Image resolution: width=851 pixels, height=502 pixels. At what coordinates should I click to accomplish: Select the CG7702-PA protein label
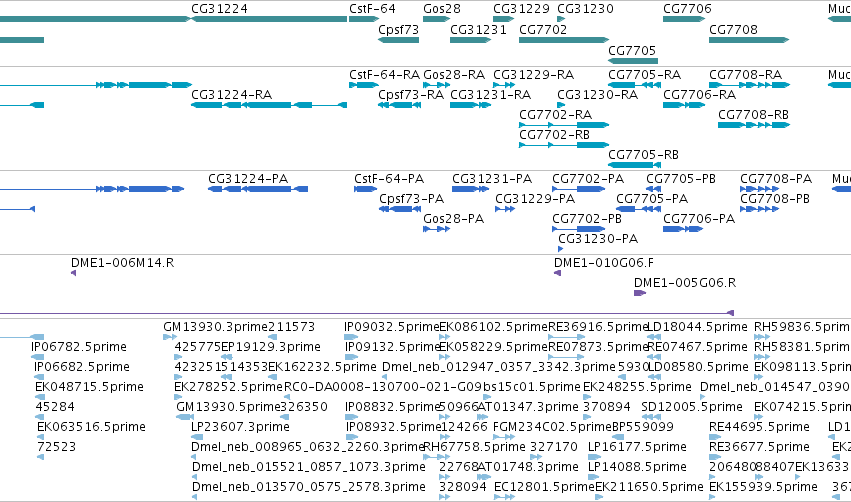pos(588,179)
